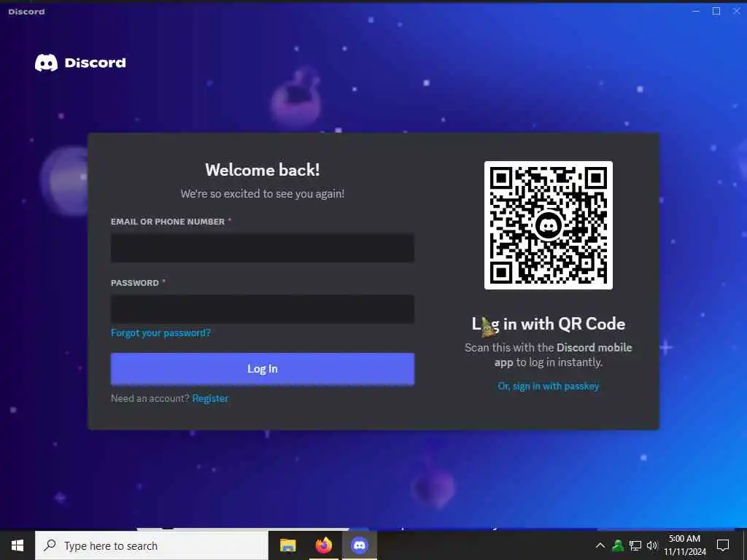Click the Log In button
Image resolution: width=747 pixels, height=560 pixels.
point(263,368)
